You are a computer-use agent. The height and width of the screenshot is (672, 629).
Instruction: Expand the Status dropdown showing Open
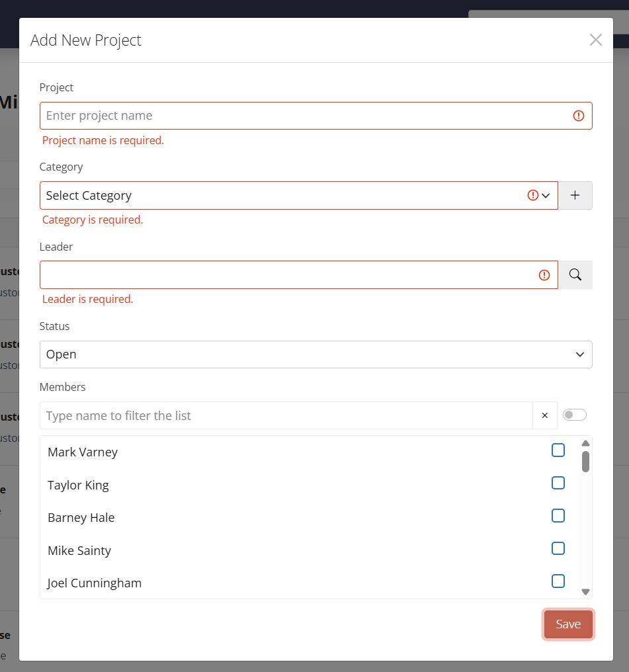tap(315, 355)
